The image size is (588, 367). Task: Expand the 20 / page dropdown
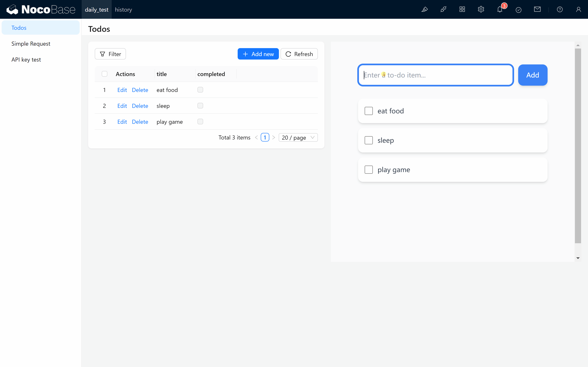pos(298,138)
